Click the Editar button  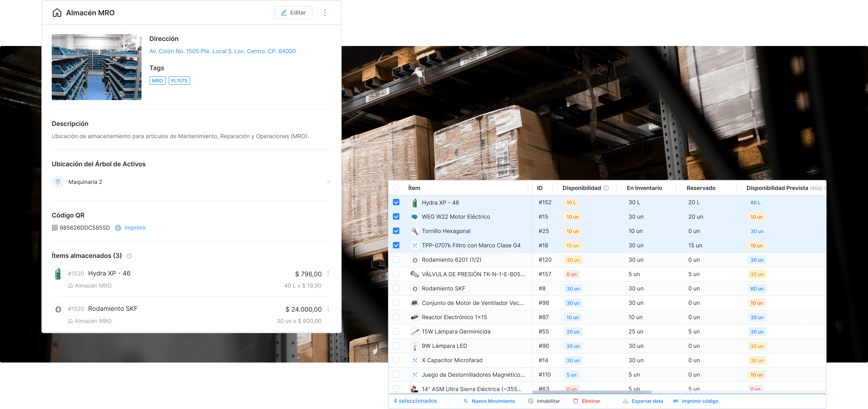coord(293,13)
